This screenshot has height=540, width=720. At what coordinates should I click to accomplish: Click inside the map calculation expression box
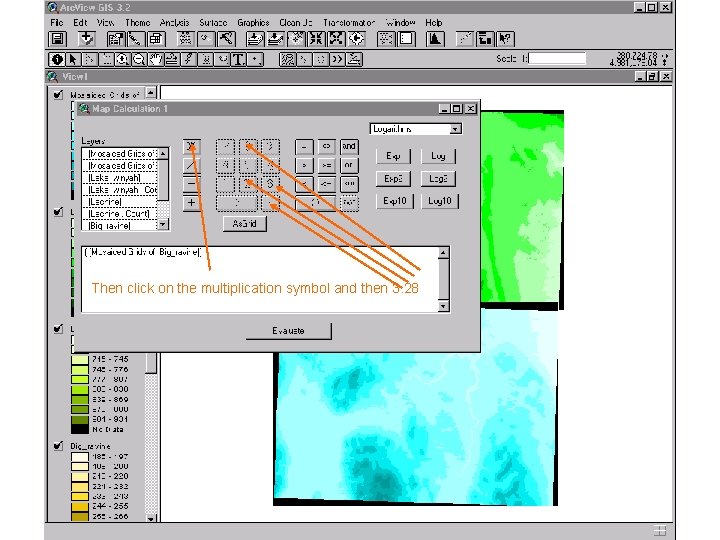tap(260, 279)
